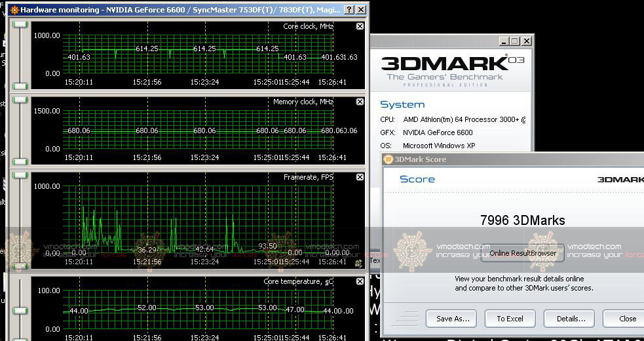Click the '7996 3DMarks' score text

522,220
